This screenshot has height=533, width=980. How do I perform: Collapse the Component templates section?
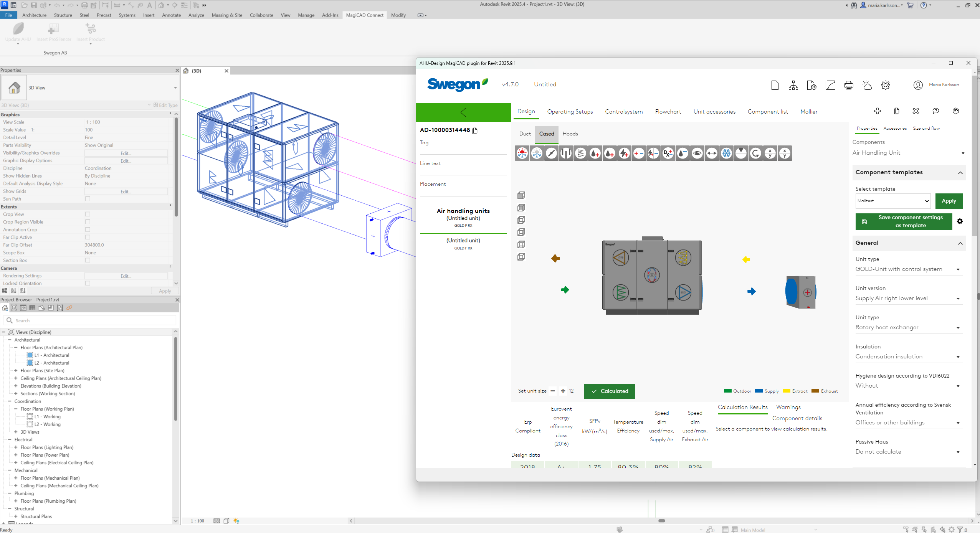coord(960,173)
